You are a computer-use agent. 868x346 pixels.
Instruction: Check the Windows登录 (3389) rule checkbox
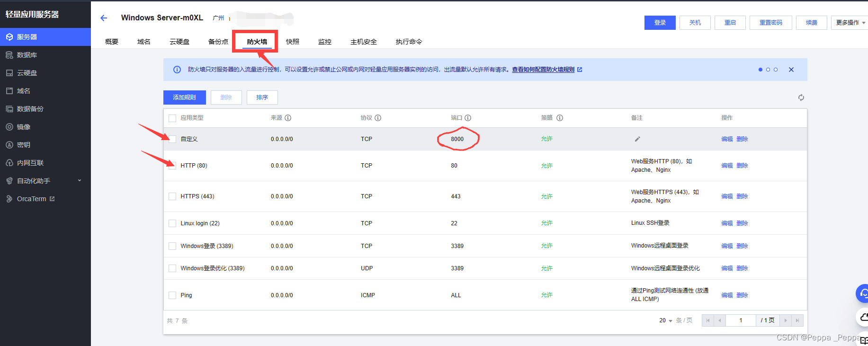point(172,246)
